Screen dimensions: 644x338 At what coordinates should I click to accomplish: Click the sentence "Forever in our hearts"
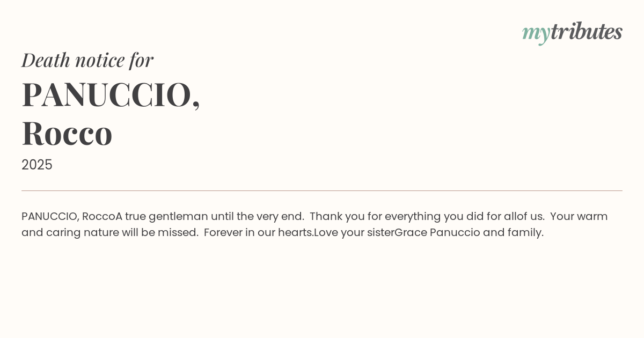[x=258, y=233]
